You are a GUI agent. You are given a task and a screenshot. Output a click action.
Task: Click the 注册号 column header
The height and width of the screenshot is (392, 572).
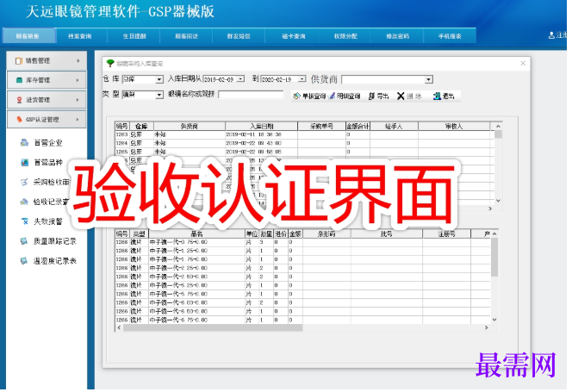(x=446, y=234)
